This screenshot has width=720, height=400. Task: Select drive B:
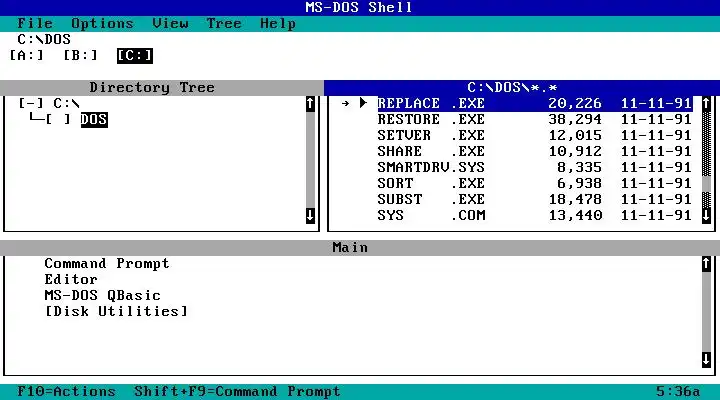pyautogui.click(x=80, y=56)
